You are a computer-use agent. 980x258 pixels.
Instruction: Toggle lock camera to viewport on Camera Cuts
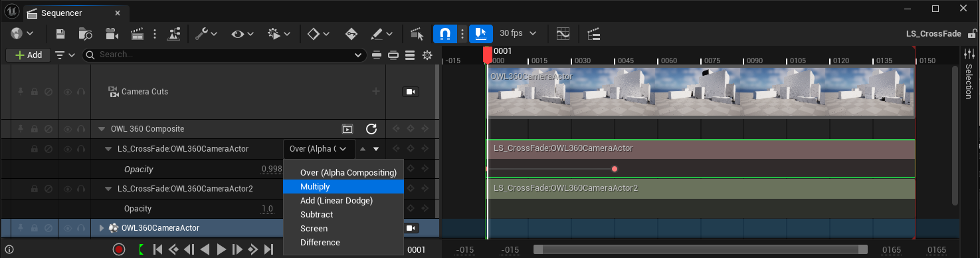tap(410, 92)
